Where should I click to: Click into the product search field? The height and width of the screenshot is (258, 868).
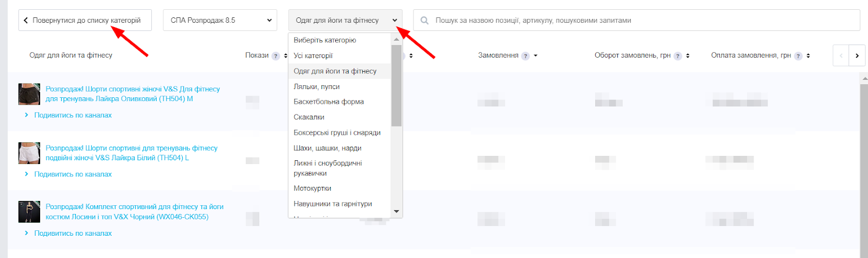[640, 21]
